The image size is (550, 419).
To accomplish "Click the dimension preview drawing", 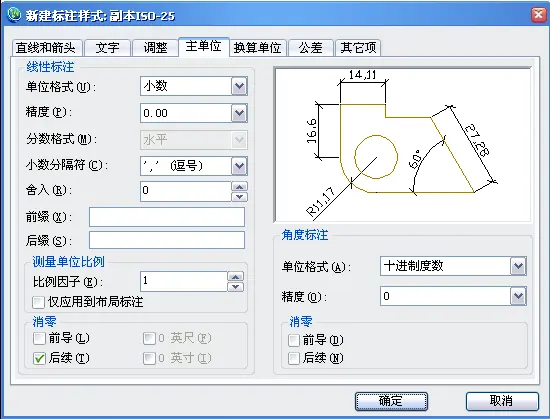I will tap(402, 145).
